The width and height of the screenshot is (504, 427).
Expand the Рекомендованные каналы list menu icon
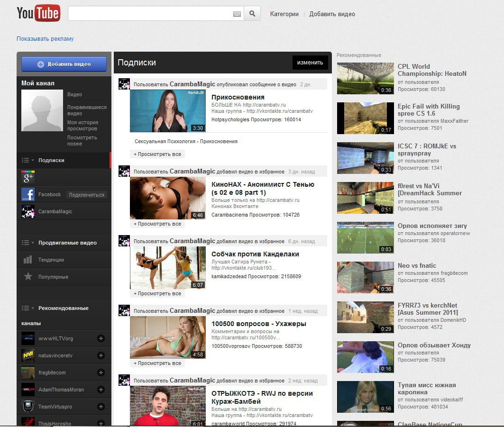point(27,308)
